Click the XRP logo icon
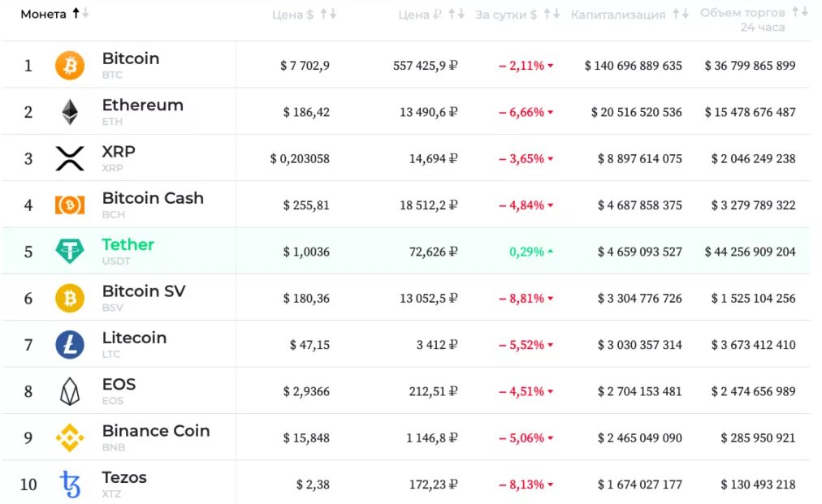 tap(70, 158)
